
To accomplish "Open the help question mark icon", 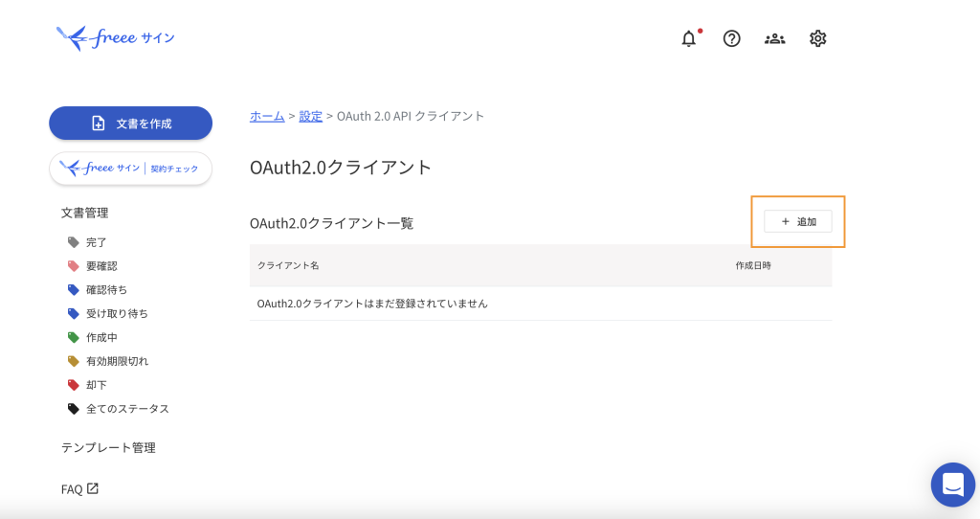I will 732,38.
